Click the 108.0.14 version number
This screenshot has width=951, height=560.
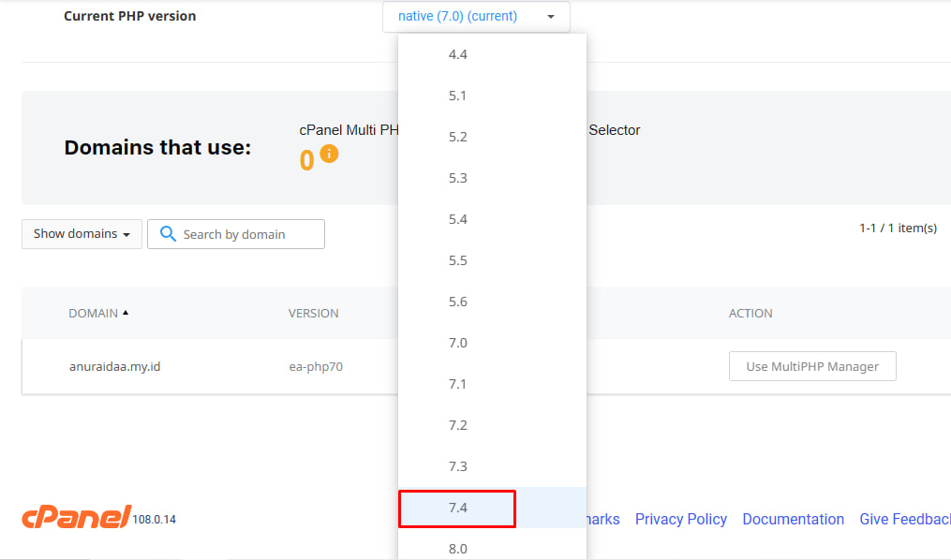[154, 520]
